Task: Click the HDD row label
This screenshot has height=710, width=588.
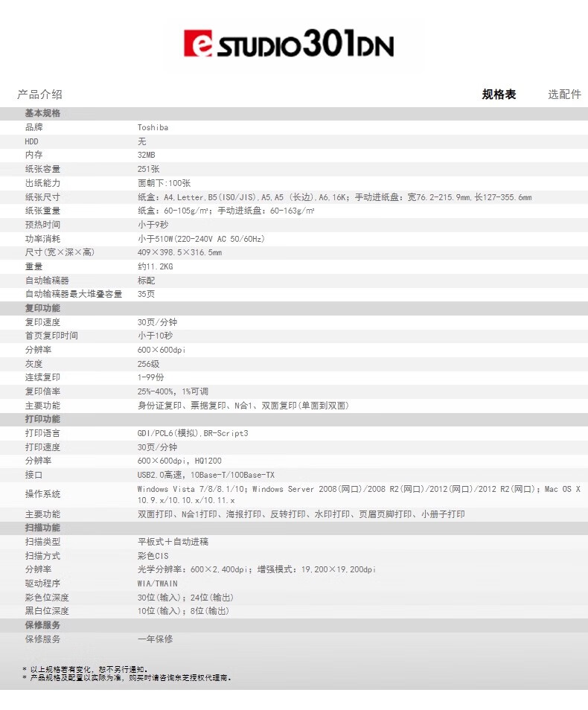Action: click(x=32, y=141)
